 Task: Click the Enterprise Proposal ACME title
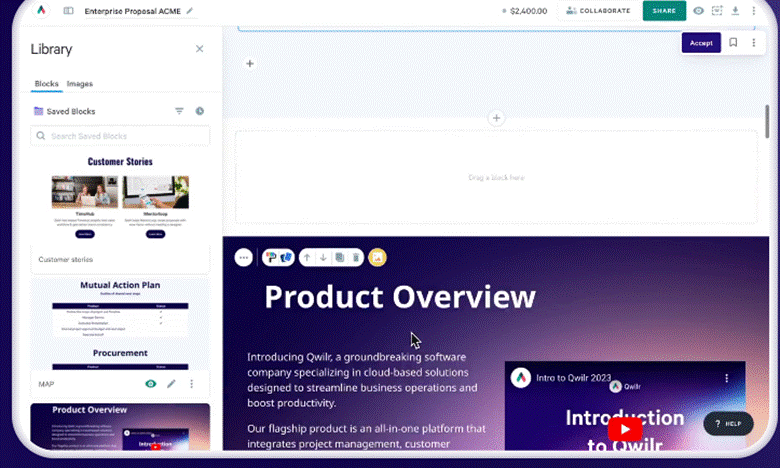(x=132, y=11)
